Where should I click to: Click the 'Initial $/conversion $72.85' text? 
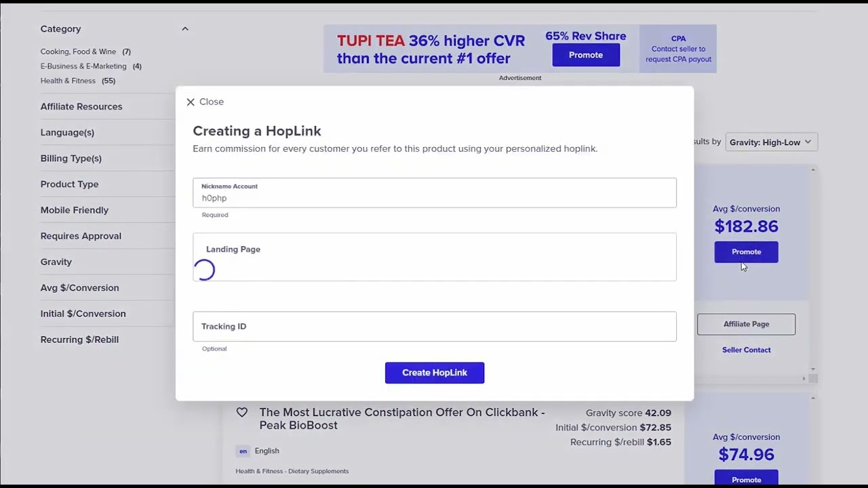tap(613, 428)
